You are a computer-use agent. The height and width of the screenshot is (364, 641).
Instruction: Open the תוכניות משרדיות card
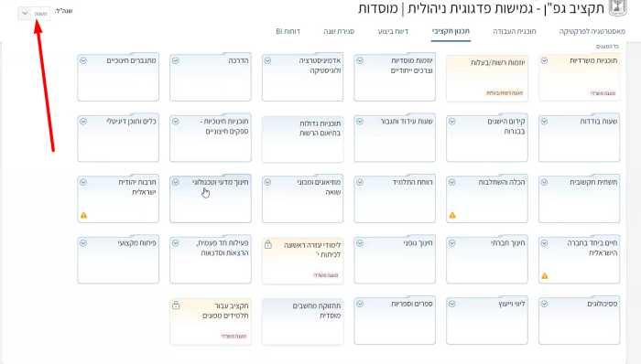click(580, 77)
